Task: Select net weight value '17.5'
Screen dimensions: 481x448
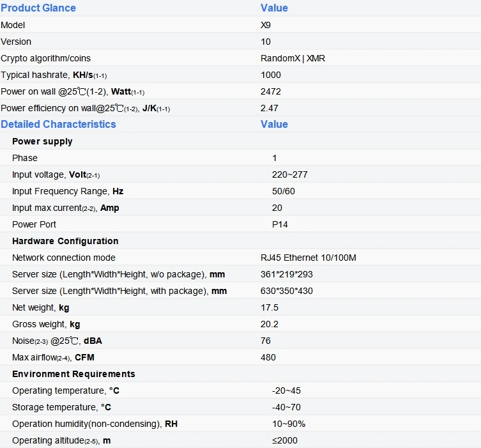Action: (x=270, y=307)
